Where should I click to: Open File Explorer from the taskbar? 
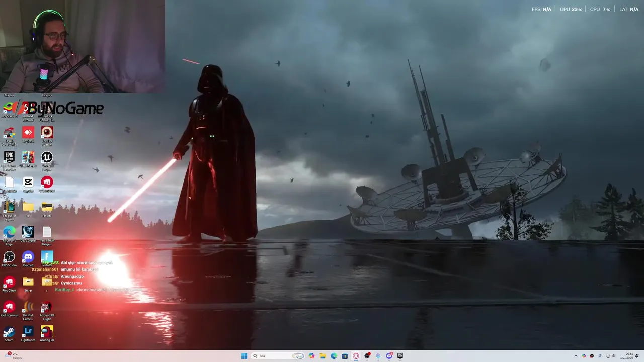point(323,356)
